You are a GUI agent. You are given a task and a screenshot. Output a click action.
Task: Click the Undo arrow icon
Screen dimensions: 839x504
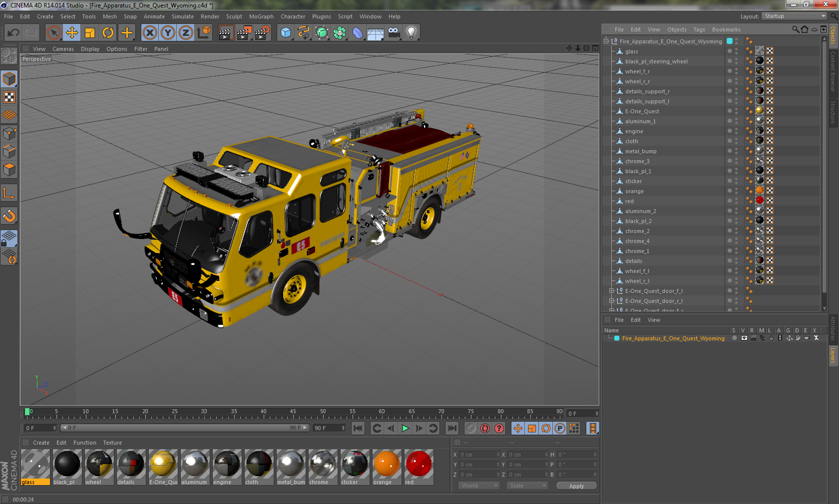click(x=13, y=33)
